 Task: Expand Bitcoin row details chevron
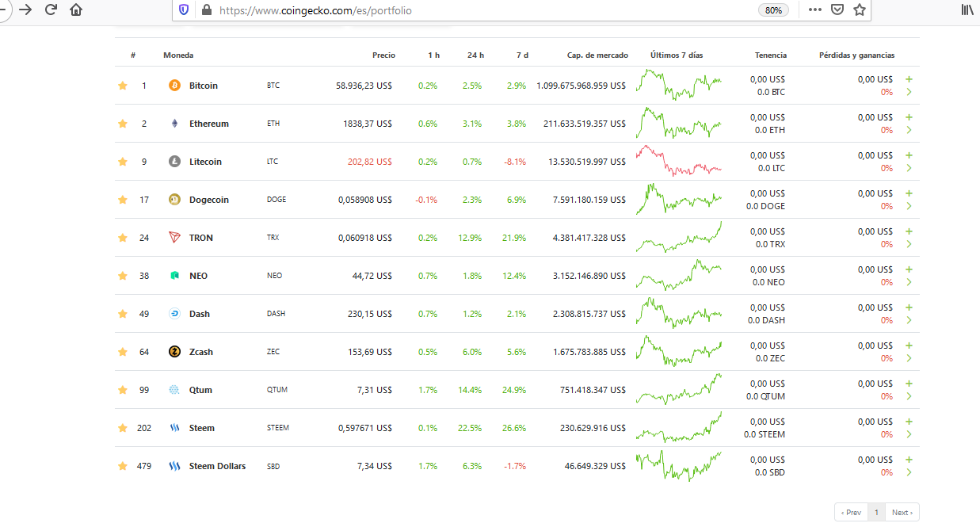pos(909,92)
